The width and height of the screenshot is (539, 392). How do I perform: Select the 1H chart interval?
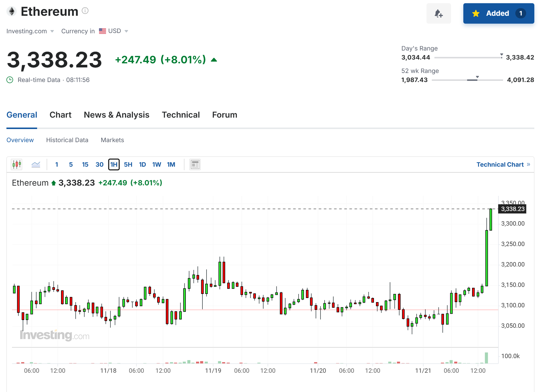pos(114,164)
